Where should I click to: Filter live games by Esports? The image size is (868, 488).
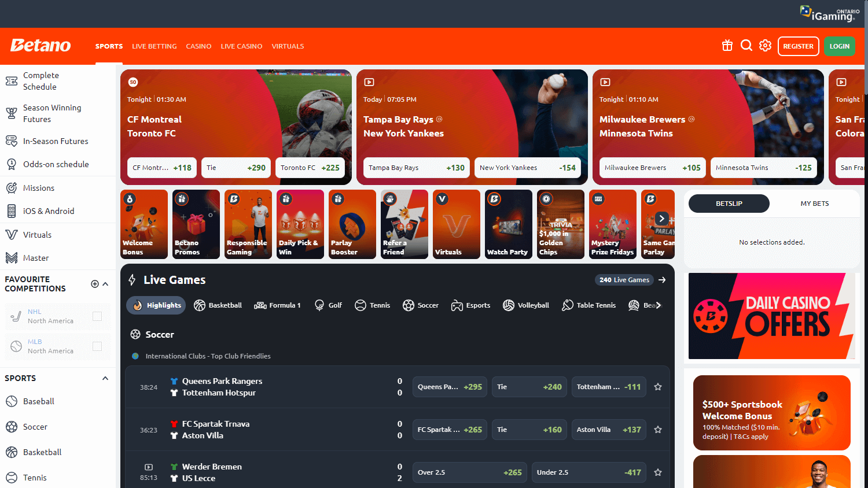pyautogui.click(x=471, y=305)
